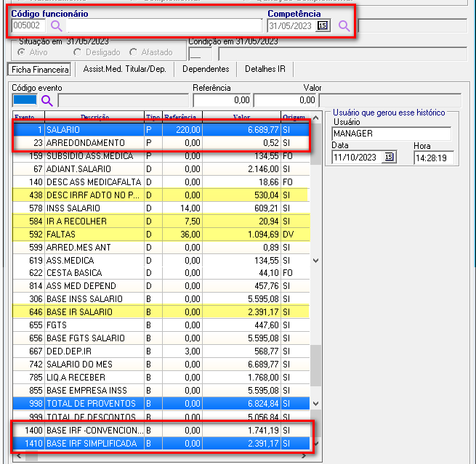476x464 pixels.
Task: Select the BASE IRF SIMPLIFICADA row
Action: click(x=161, y=443)
